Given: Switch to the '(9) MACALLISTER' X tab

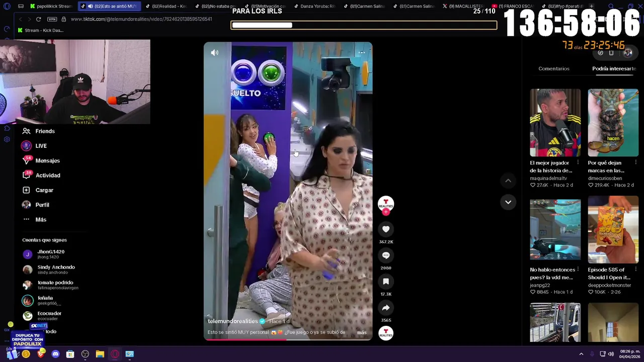Looking at the screenshot, I should coord(463,6).
